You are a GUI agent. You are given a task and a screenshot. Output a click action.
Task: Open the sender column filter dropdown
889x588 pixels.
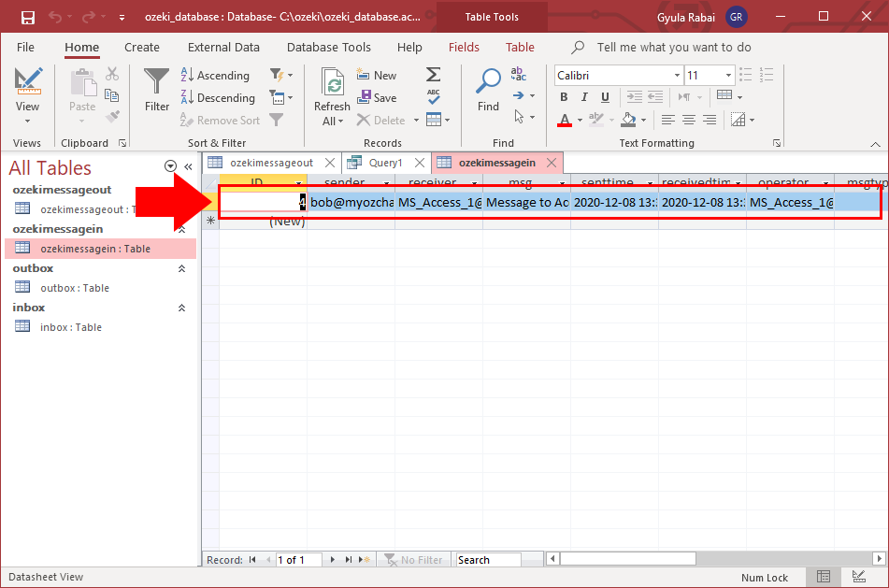[386, 181]
